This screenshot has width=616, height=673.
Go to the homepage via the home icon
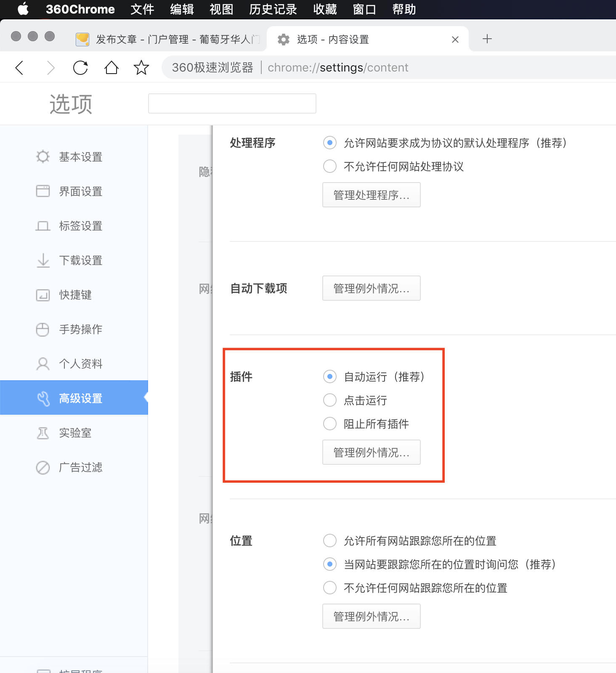tap(112, 67)
